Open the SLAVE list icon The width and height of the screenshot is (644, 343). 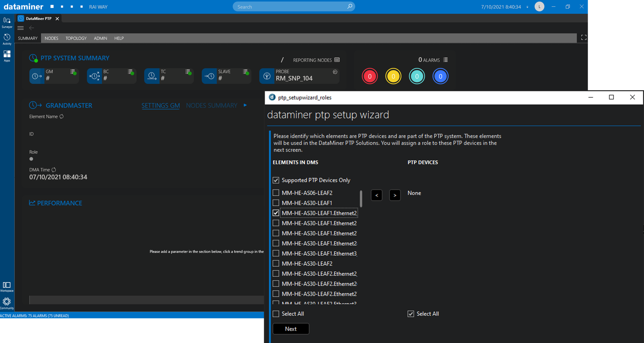[246, 72]
